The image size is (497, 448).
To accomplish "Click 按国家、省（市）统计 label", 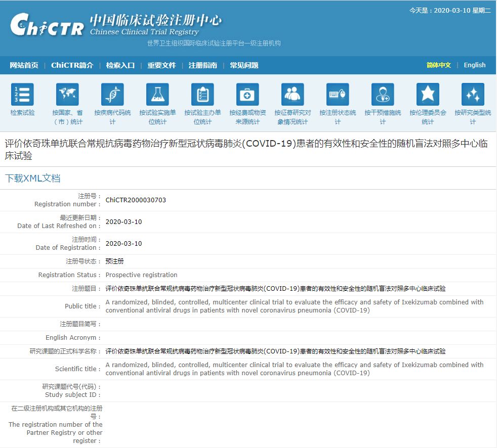I will pyautogui.click(x=67, y=117).
